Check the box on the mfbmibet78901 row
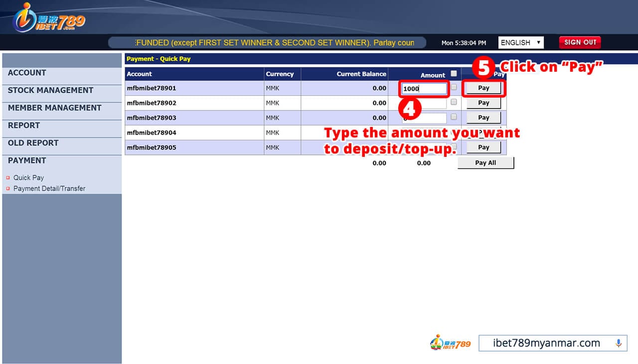The image size is (638, 364). 454,87
